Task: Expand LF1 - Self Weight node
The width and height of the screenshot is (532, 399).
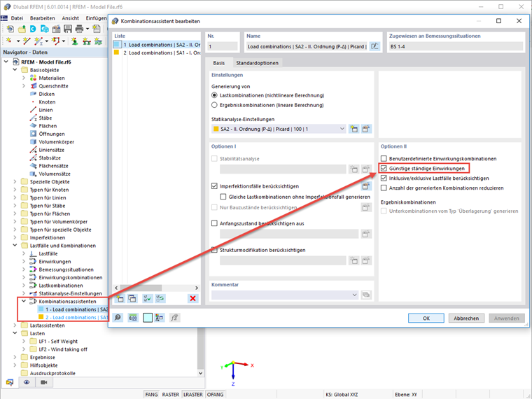Action: click(x=24, y=342)
